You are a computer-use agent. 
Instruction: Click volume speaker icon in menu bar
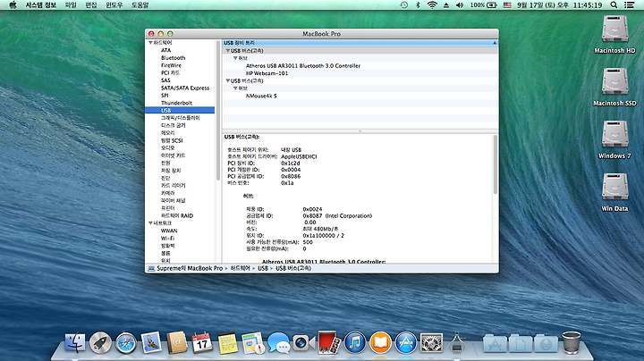pos(460,5)
